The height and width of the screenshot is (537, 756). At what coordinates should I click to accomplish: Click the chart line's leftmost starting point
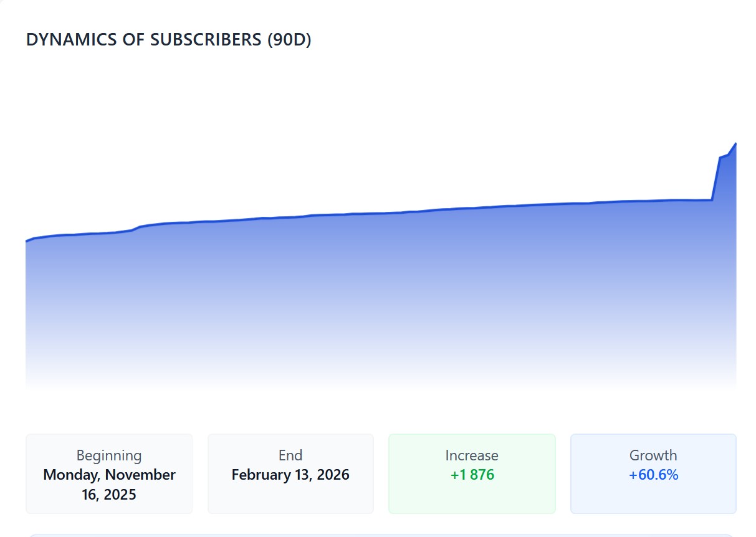(27, 240)
